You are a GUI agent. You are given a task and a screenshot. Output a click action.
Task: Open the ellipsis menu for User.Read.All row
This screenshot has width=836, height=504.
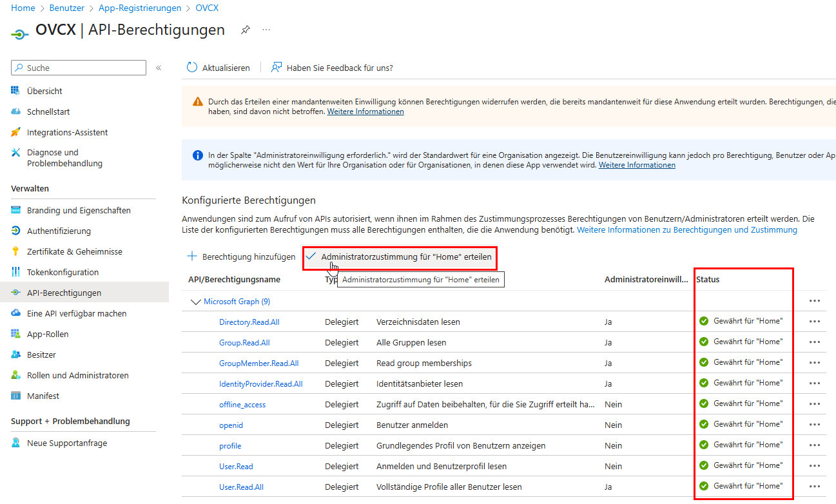click(x=814, y=487)
